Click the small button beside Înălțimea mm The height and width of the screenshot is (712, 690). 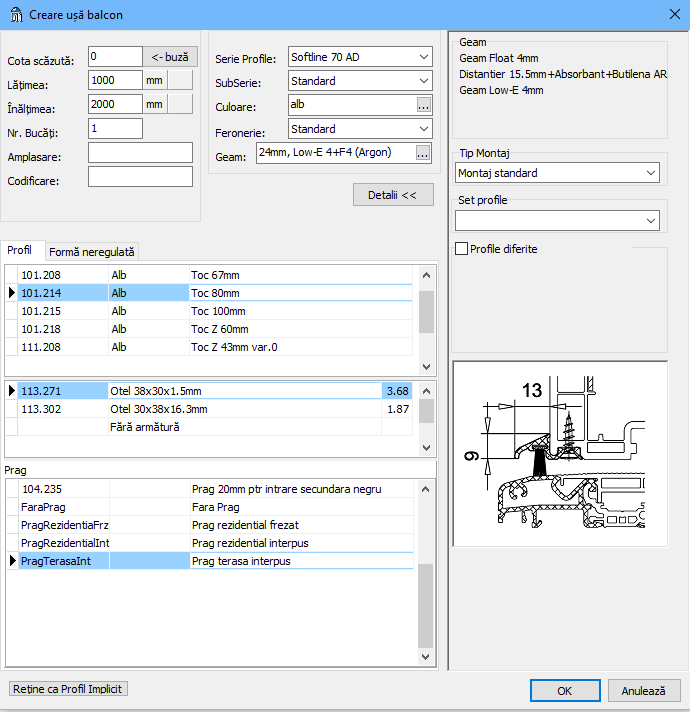[180, 104]
